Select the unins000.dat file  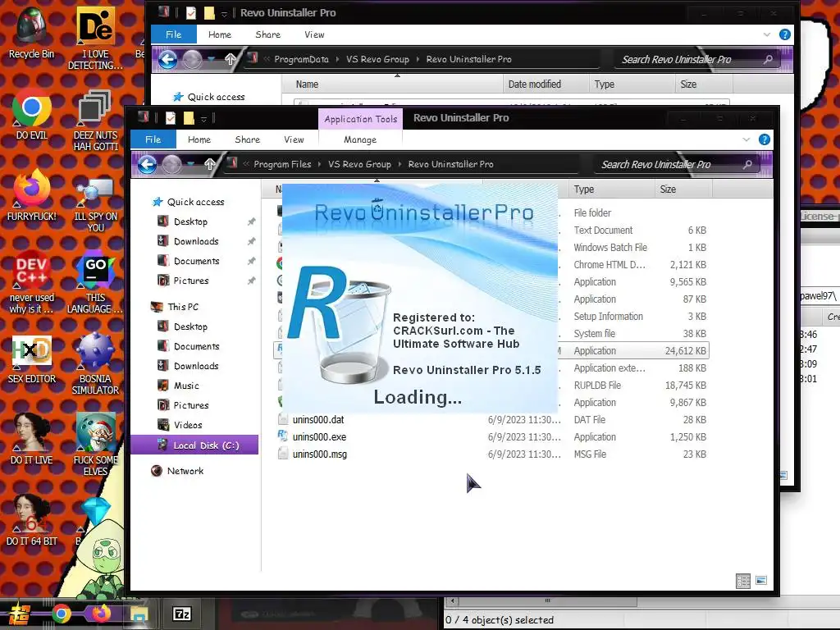[x=318, y=420]
